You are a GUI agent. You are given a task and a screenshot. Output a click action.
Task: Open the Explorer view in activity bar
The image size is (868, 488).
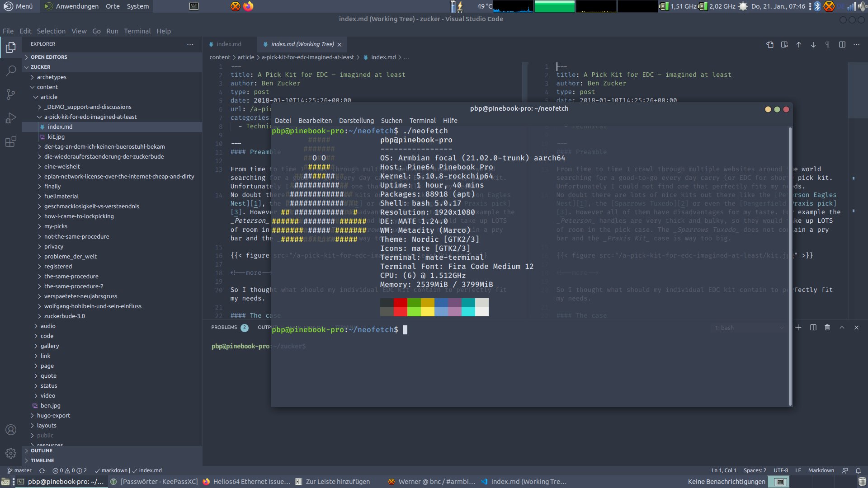click(x=11, y=47)
